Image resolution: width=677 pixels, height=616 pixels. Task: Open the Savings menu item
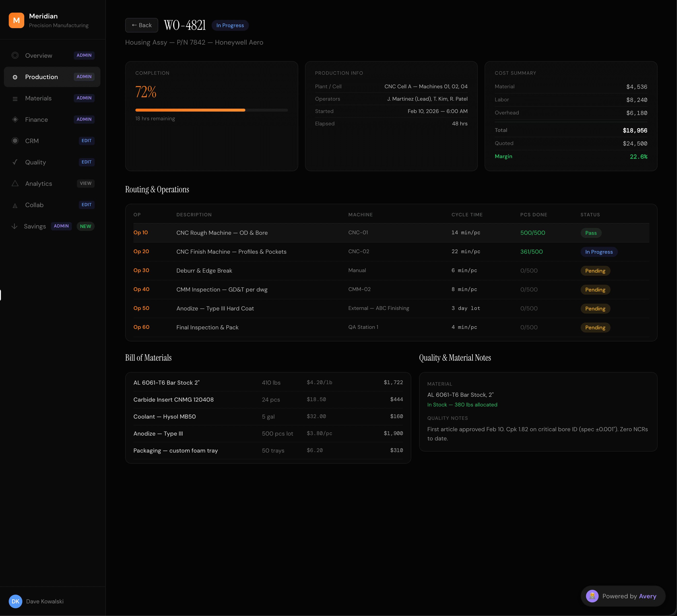click(x=35, y=226)
